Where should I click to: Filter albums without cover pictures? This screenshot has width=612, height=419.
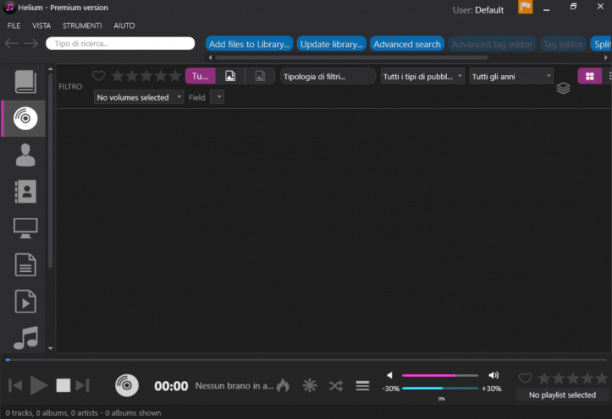pos(260,76)
